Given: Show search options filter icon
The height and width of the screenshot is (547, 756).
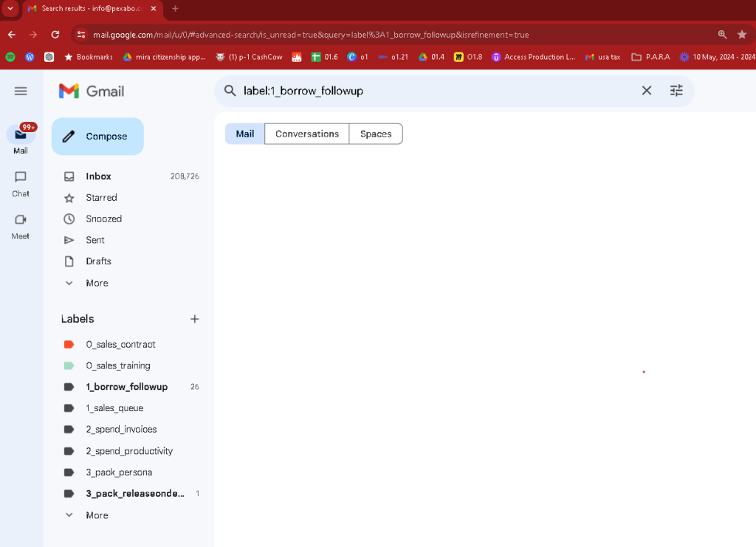Looking at the screenshot, I should point(676,91).
